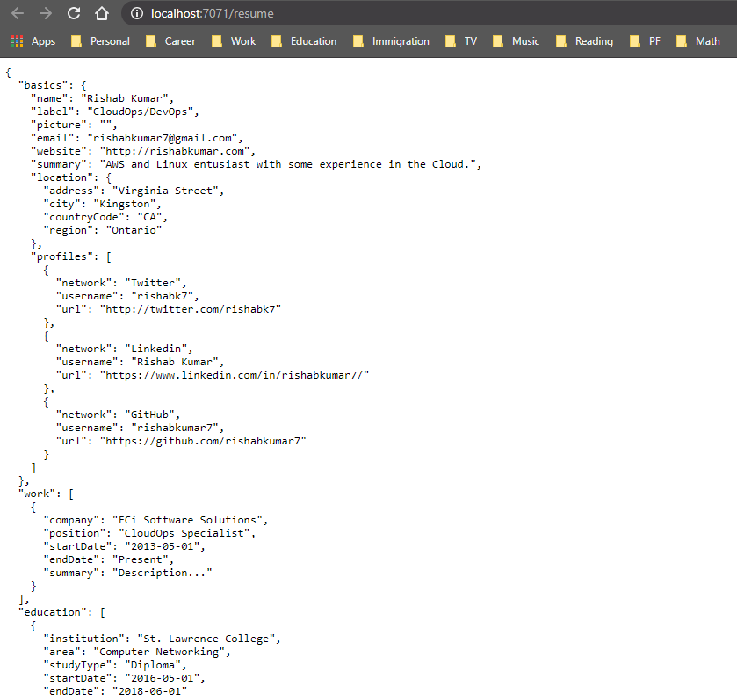Open the browser home page
The width and height of the screenshot is (737, 700).
pyautogui.click(x=102, y=14)
